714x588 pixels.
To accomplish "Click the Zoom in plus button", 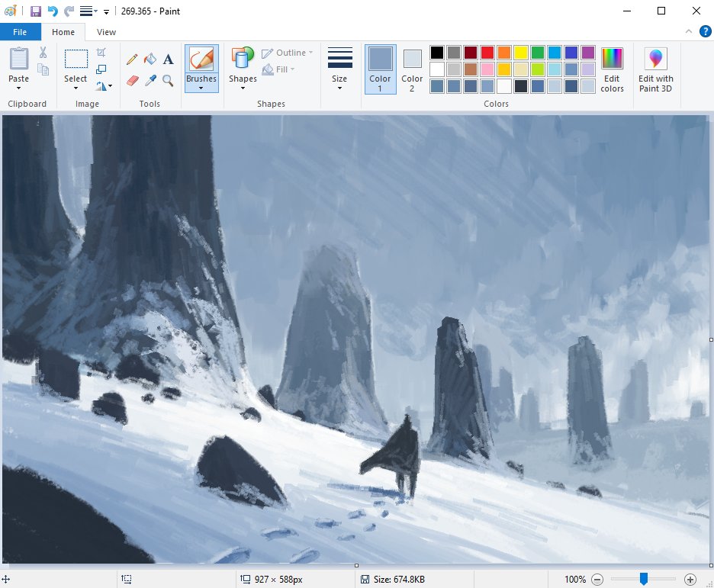I will click(690, 580).
